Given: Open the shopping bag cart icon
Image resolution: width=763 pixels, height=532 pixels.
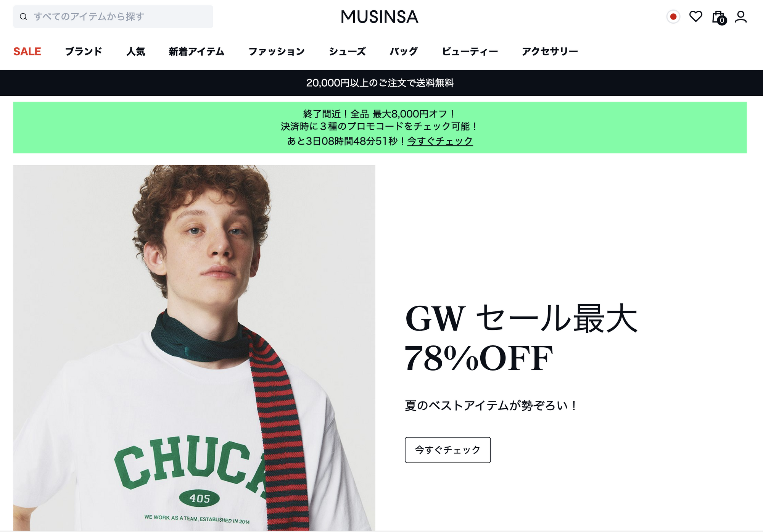Looking at the screenshot, I should point(718,17).
